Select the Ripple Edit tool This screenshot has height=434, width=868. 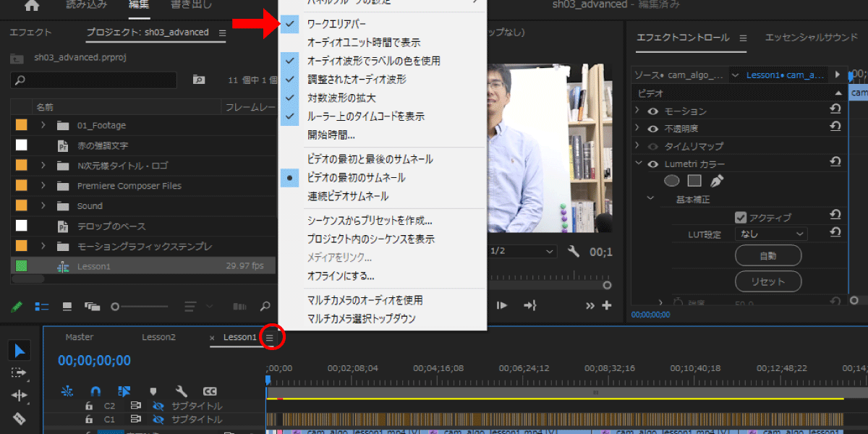(x=20, y=396)
